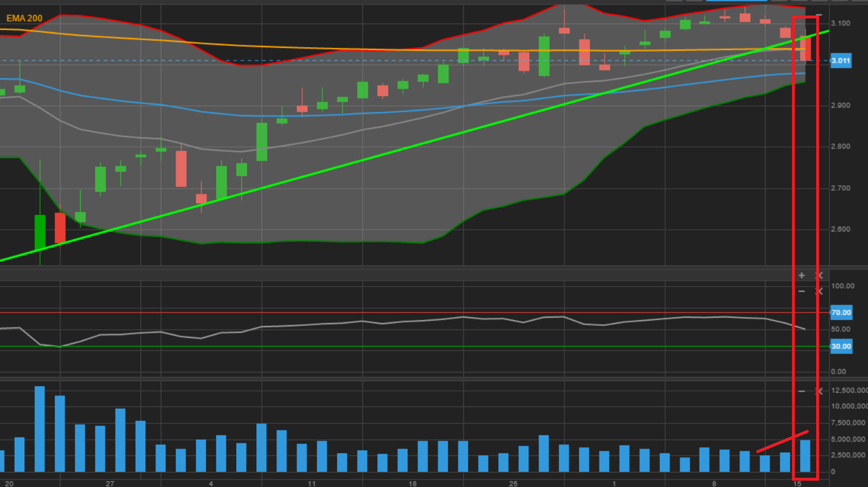Image resolution: width=868 pixels, height=487 pixels.
Task: Select the last red candlestick inside red rectangle
Action: tap(805, 48)
